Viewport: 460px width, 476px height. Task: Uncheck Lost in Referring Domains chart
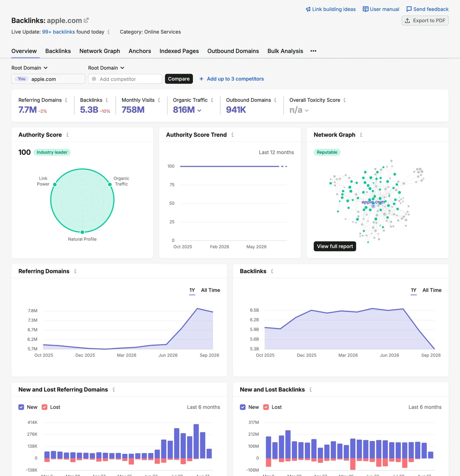[x=44, y=407]
